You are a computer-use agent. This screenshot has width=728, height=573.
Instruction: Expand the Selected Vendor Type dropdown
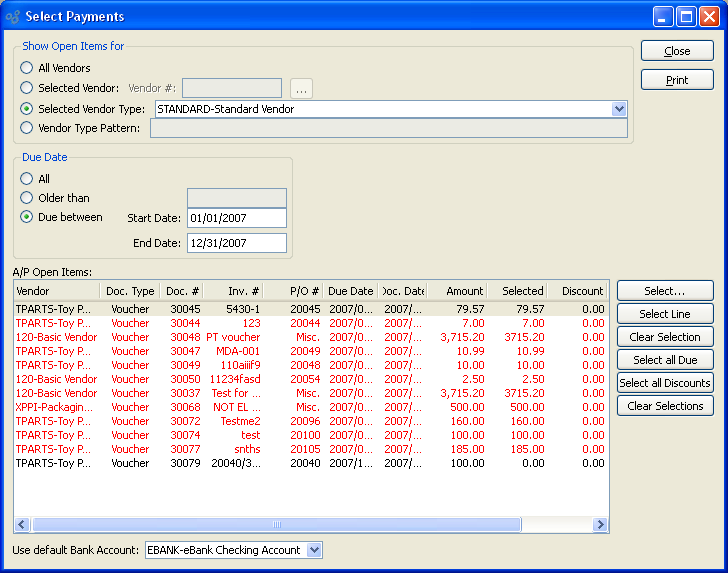pos(619,109)
